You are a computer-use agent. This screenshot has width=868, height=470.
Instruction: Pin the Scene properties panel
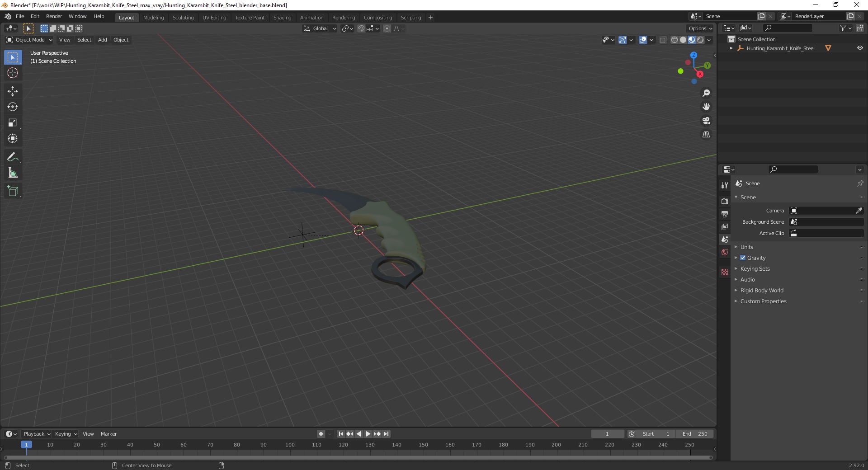tap(860, 183)
